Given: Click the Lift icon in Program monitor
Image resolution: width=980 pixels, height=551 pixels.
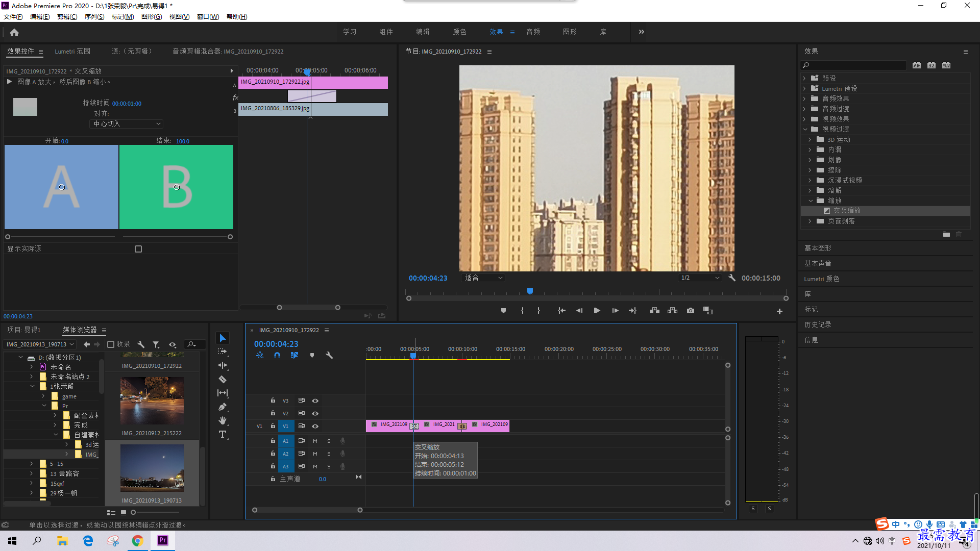Looking at the screenshot, I should [x=654, y=311].
